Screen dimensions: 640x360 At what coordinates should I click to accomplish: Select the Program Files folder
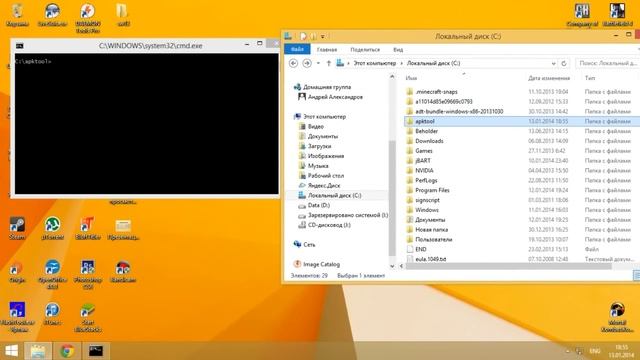521,190
